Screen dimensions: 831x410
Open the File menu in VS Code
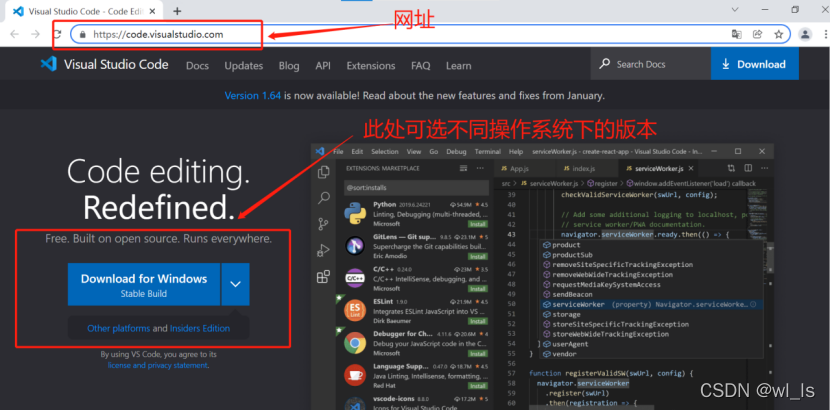(338, 151)
